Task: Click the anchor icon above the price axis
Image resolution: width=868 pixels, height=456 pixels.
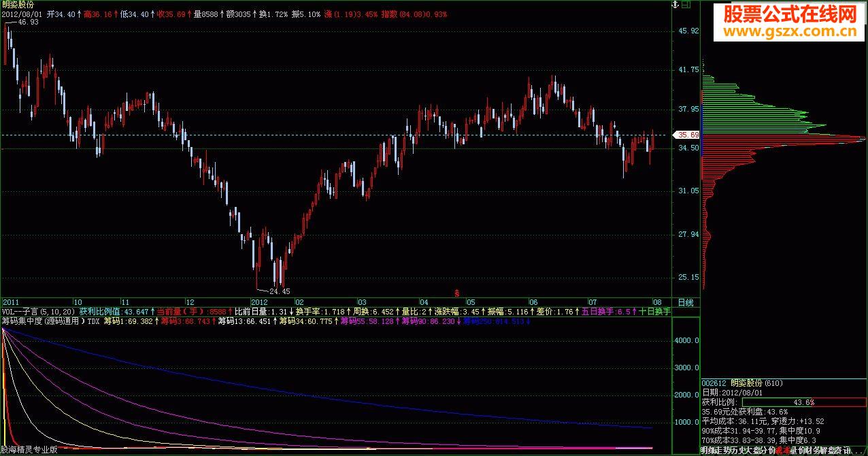Action: (x=675, y=5)
